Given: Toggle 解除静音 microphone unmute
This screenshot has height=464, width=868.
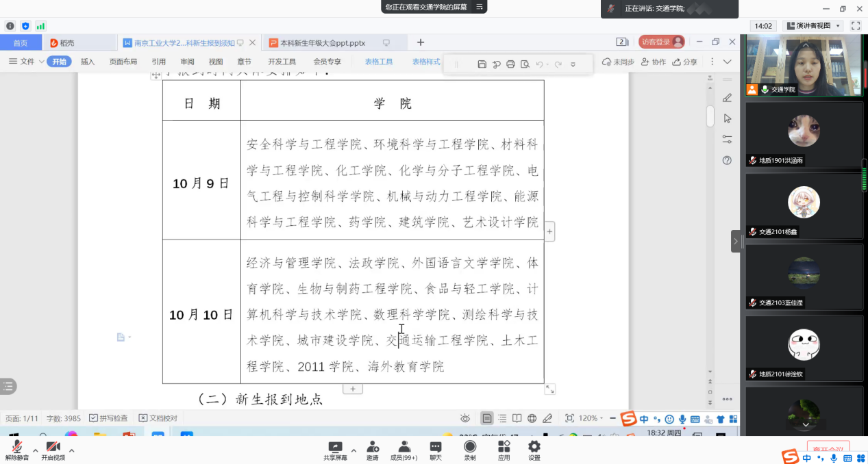Looking at the screenshot, I should pos(17,450).
